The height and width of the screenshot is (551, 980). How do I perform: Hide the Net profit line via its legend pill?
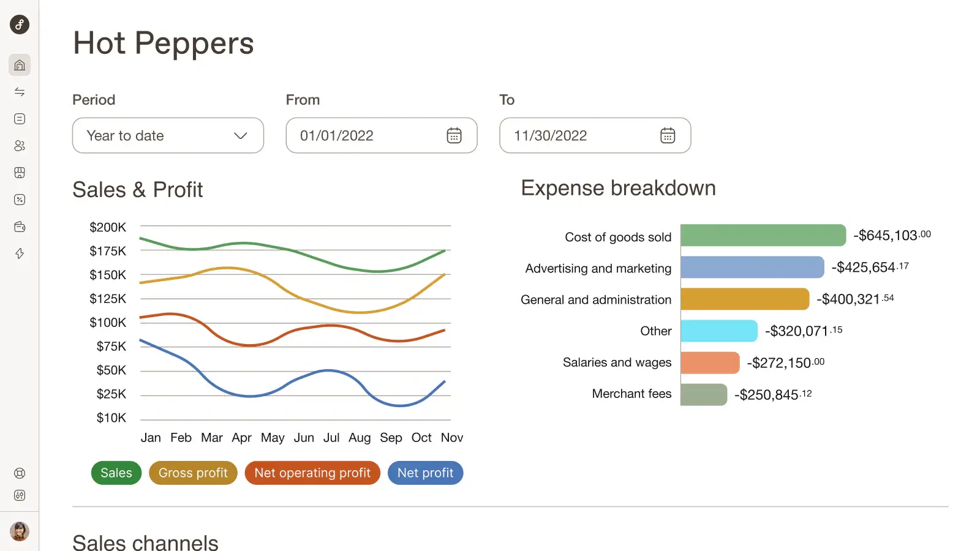[425, 473]
